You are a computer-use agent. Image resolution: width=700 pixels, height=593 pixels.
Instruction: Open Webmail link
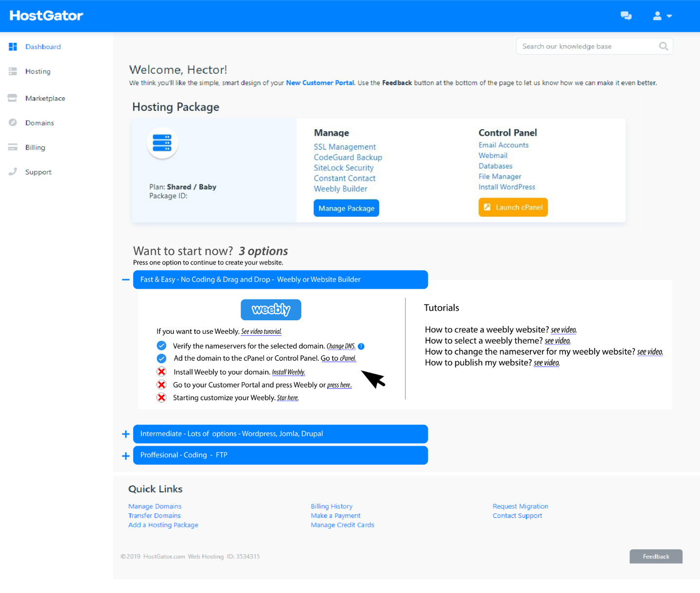[493, 156]
